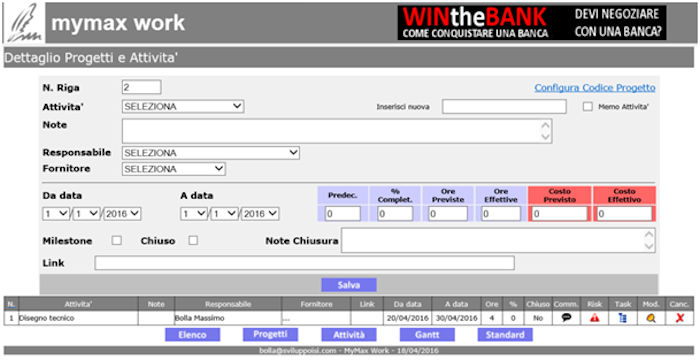
Task: Click the Costo Effettivo input field
Action: (624, 213)
